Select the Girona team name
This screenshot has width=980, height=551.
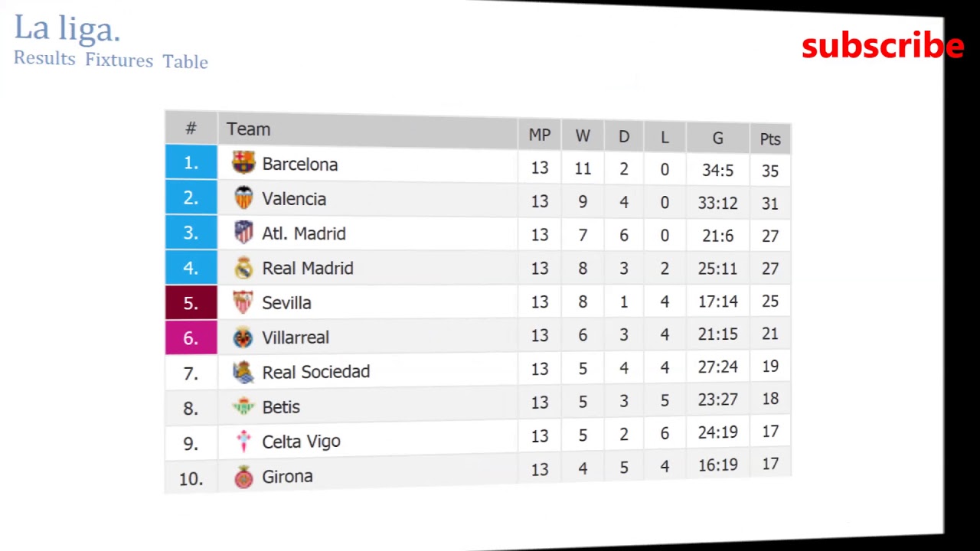coord(287,476)
